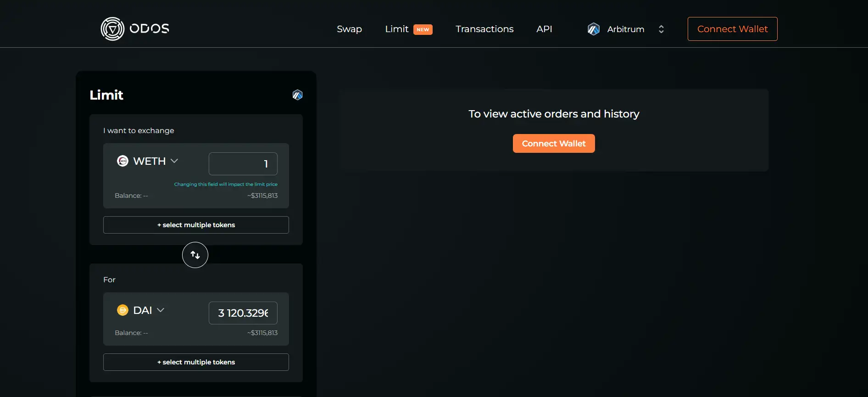
Task: Click select multiple tokens under WETH
Action: click(x=196, y=225)
